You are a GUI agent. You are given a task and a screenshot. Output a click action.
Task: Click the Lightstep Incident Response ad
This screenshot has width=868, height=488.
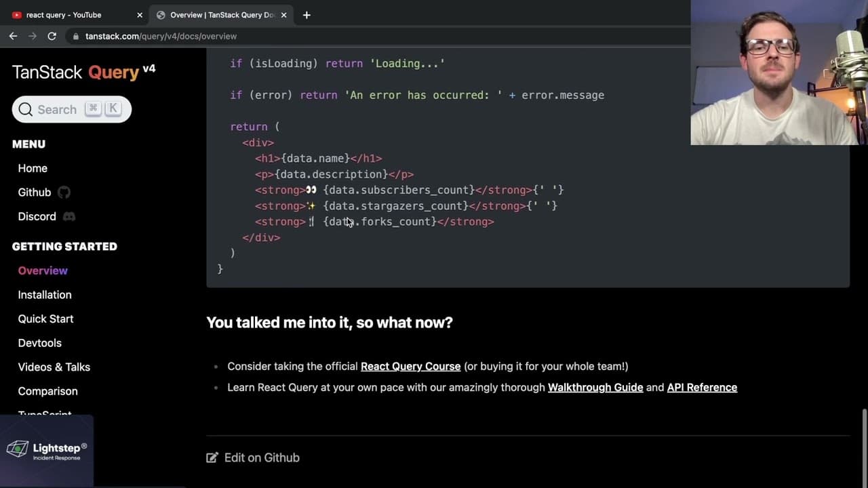click(x=47, y=451)
